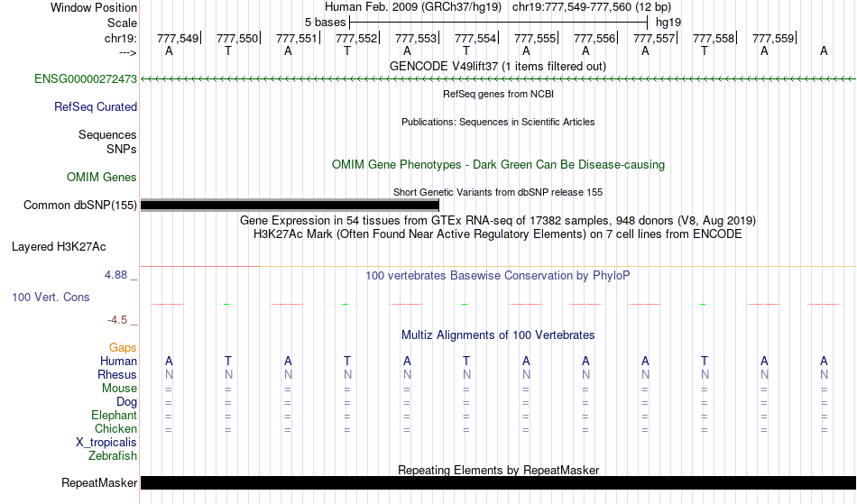Viewport: 857px width, 504px height.
Task: Click the hg19 assembly label by scale
Action: (x=668, y=23)
